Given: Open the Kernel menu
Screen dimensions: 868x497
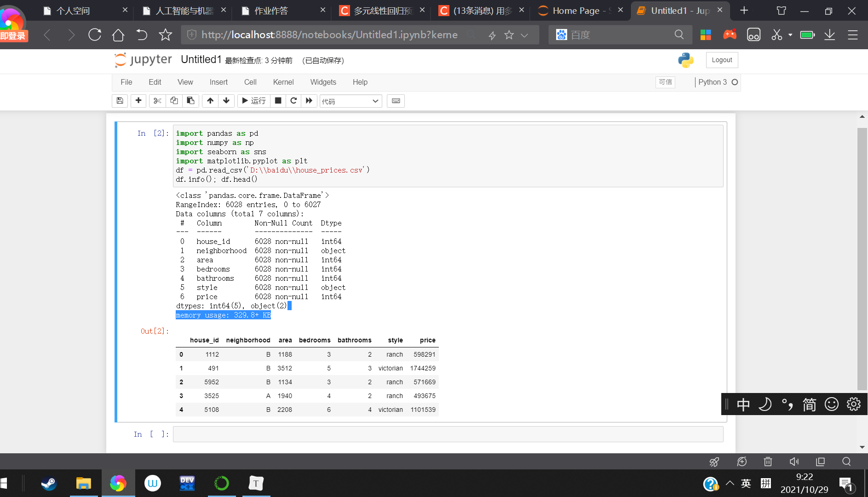Looking at the screenshot, I should [283, 82].
